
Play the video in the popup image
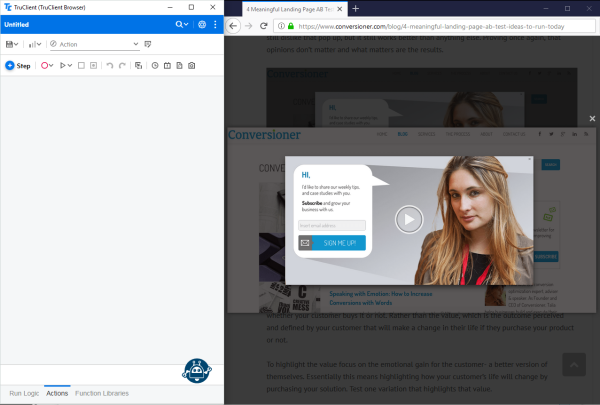(409, 219)
